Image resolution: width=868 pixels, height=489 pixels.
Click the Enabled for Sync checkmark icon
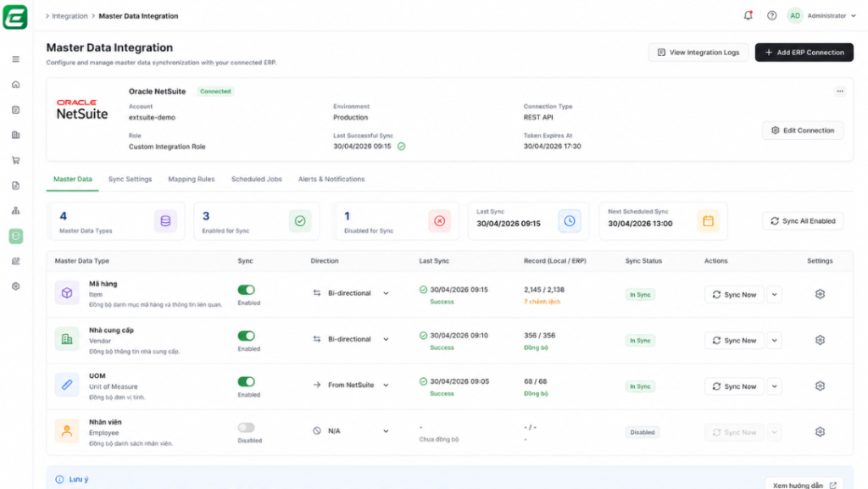coord(300,221)
